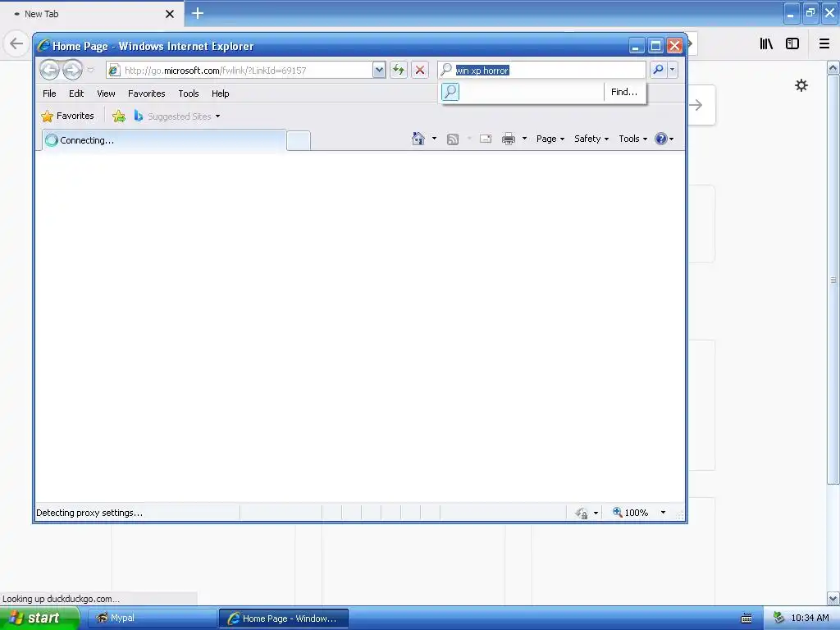Open Mypal hamburger menu
Image resolution: width=840 pixels, height=630 pixels.
point(824,44)
